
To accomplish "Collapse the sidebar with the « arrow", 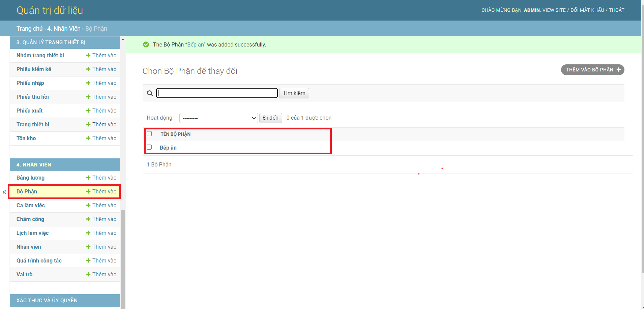I will click(4, 192).
